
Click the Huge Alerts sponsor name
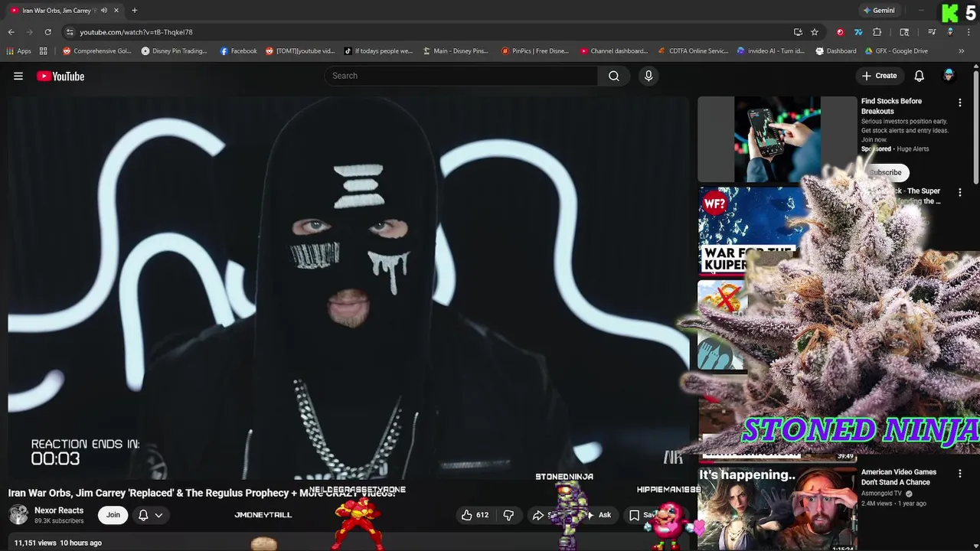[x=913, y=149]
